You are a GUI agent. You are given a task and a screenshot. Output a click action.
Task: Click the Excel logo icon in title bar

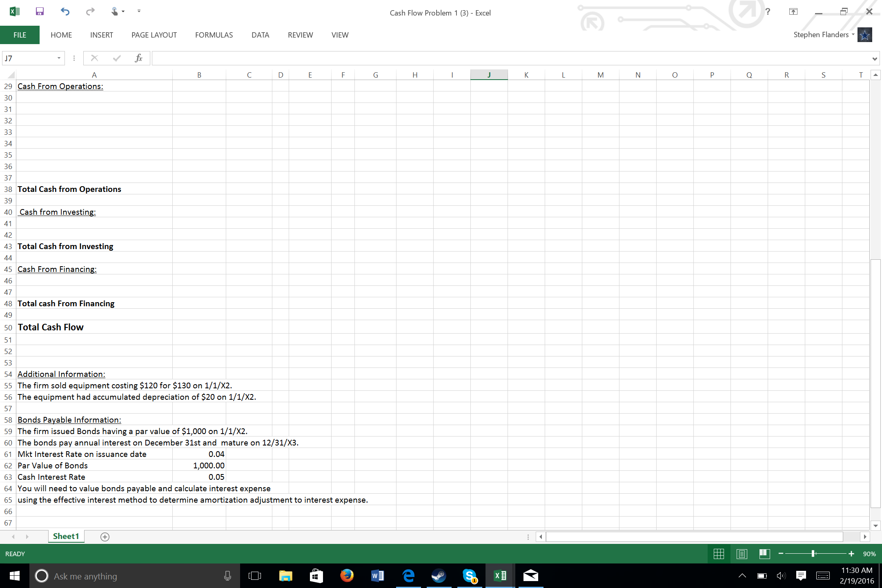(15, 11)
